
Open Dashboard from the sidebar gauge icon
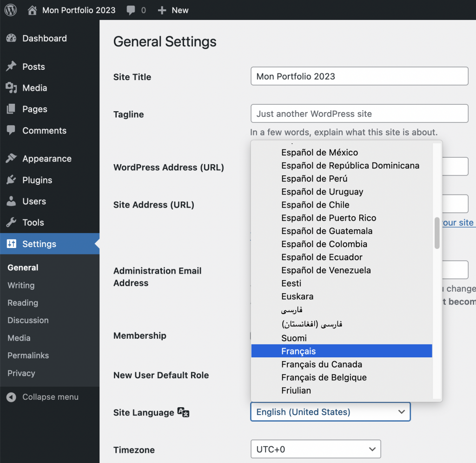click(11, 39)
